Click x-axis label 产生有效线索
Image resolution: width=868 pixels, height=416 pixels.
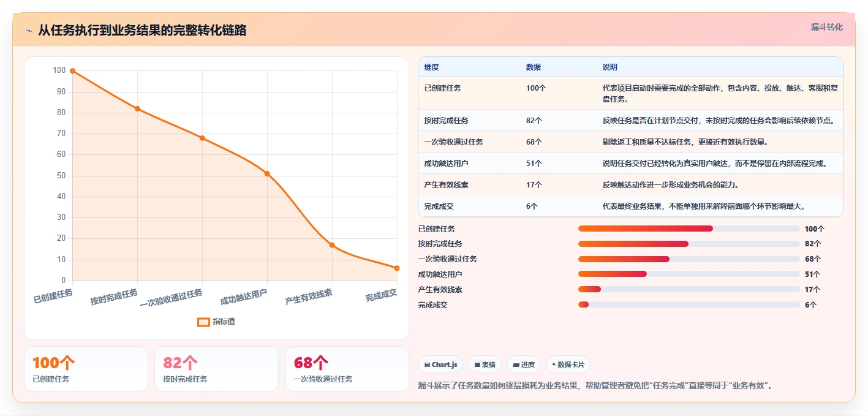(x=309, y=297)
